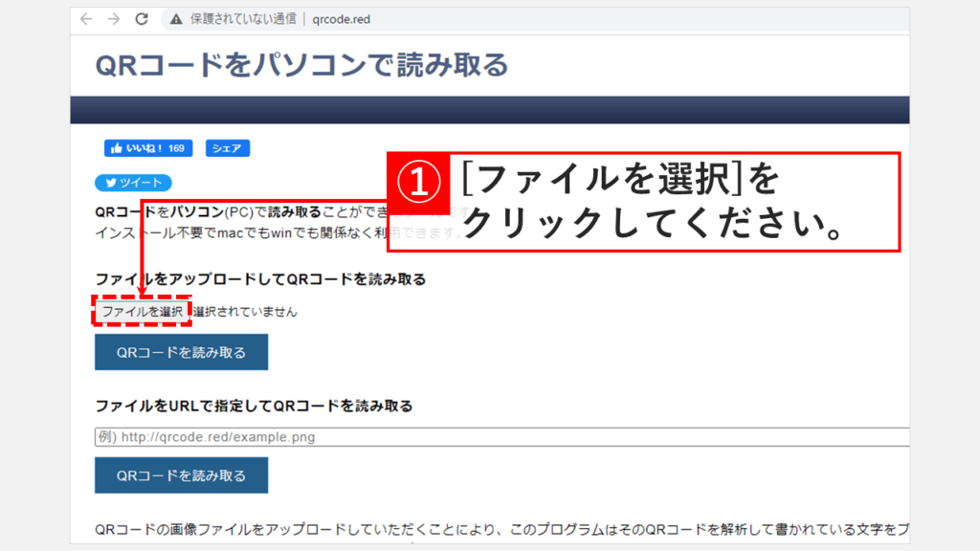Select heading ファイルをアップロードしてQRコードを読み取る
This screenshot has height=551, width=980.
260,279
